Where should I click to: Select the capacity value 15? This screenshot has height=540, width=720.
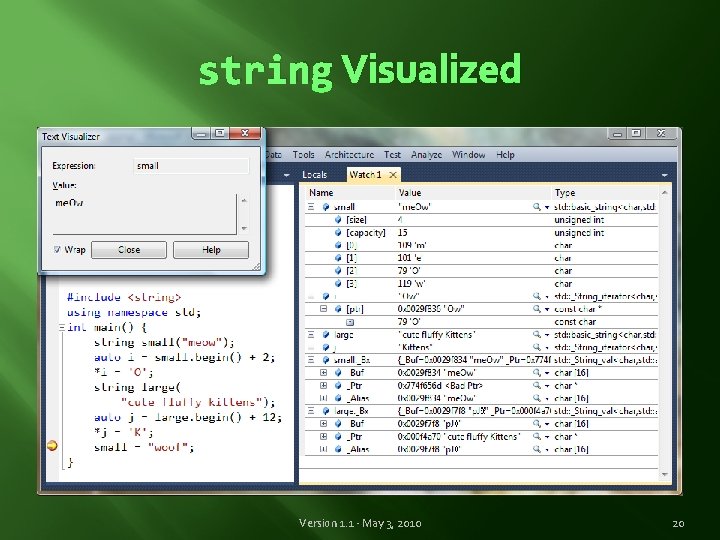473,233
